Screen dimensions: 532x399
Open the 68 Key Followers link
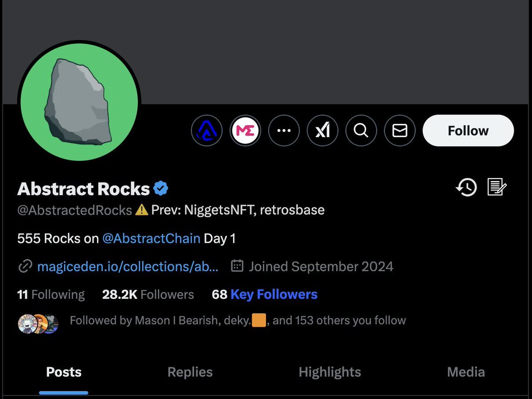pos(265,294)
